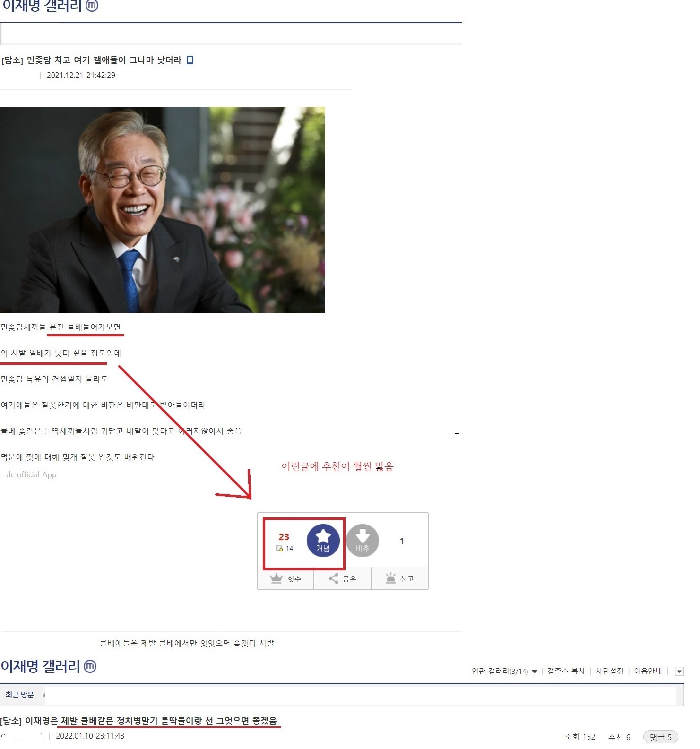Click 갤주소 복사 to copy address
This screenshot has height=749, width=700.
point(566,671)
